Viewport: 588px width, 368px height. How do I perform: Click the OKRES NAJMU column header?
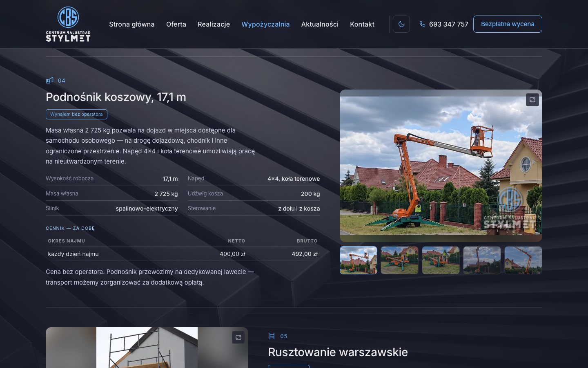coord(67,241)
